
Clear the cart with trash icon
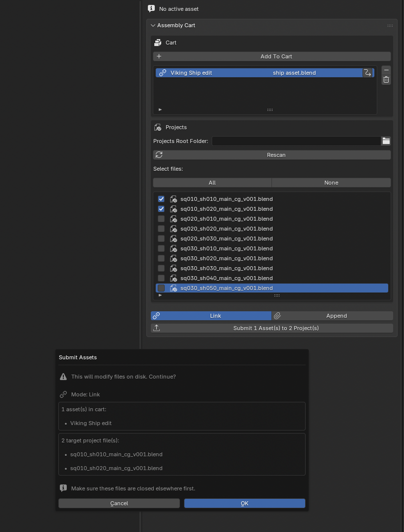click(386, 80)
